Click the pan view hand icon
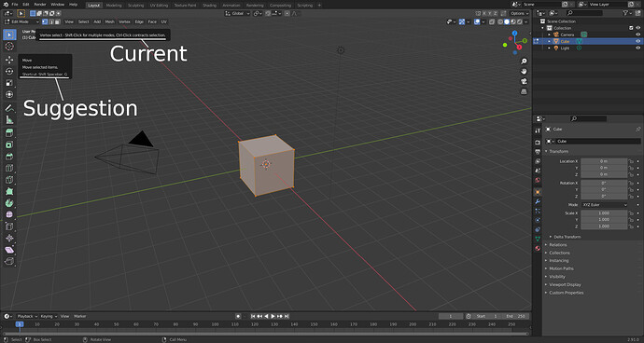Image resolution: width=644 pixels, height=343 pixels. click(524, 72)
